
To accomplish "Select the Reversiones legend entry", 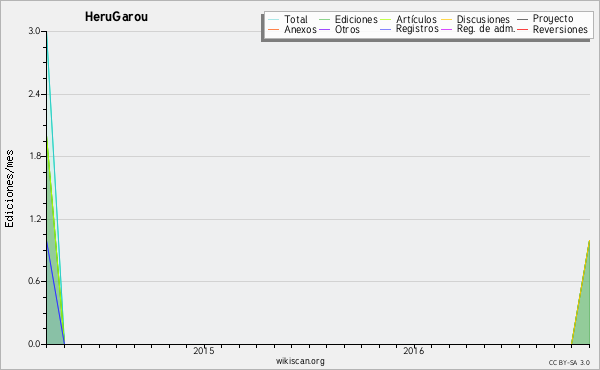I will coord(560,29).
